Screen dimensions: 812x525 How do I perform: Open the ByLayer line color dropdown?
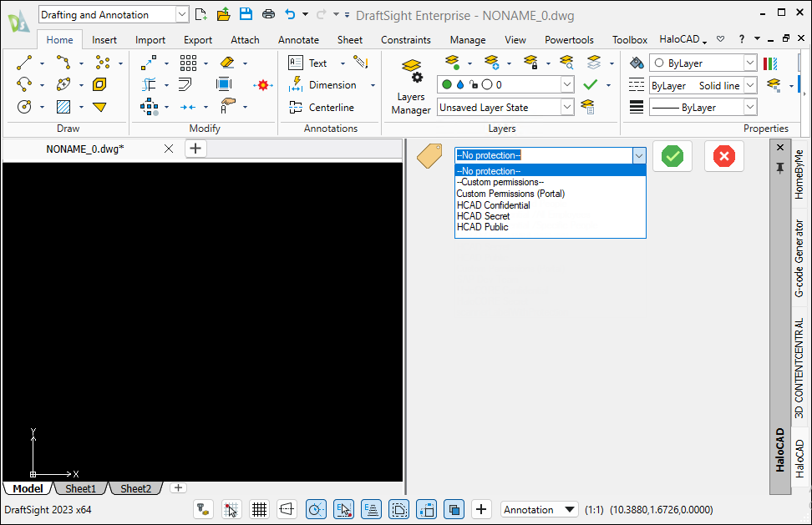(749, 63)
